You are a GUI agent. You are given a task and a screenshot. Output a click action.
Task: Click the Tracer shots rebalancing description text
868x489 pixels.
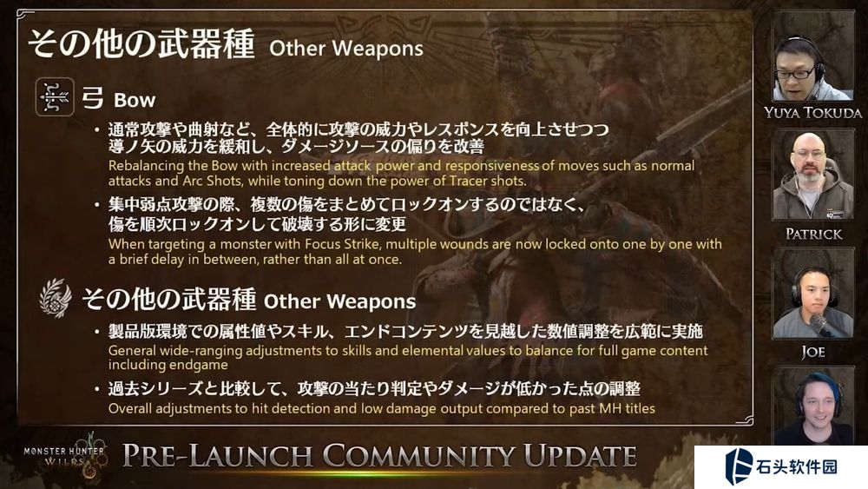401,174
